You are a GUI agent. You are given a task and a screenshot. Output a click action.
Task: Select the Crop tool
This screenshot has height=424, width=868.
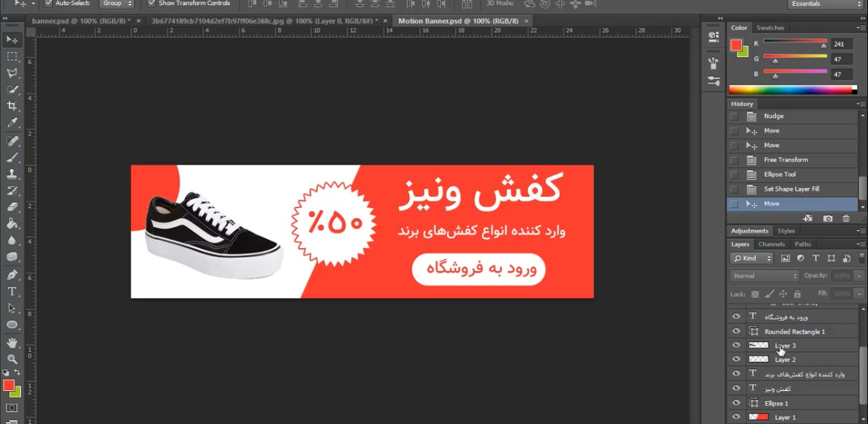pyautogui.click(x=12, y=106)
